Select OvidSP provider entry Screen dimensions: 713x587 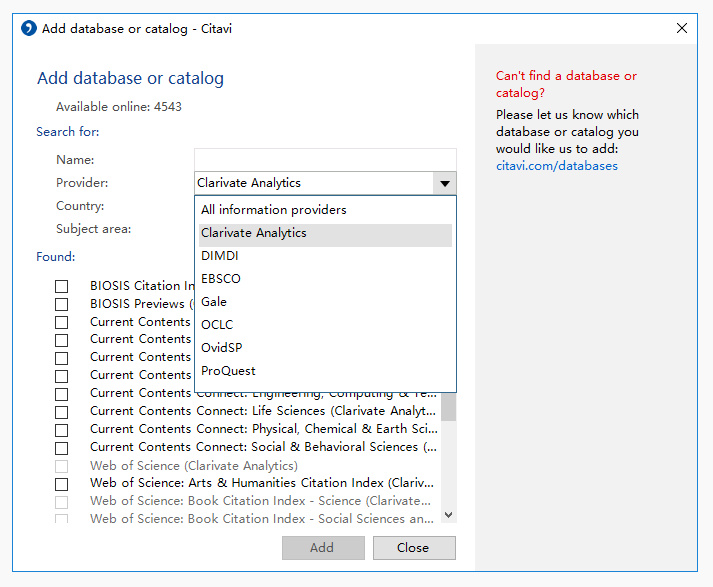point(222,348)
